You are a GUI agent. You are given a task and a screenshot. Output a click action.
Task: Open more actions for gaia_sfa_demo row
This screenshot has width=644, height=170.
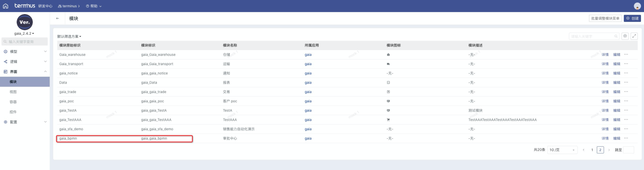pyautogui.click(x=626, y=129)
